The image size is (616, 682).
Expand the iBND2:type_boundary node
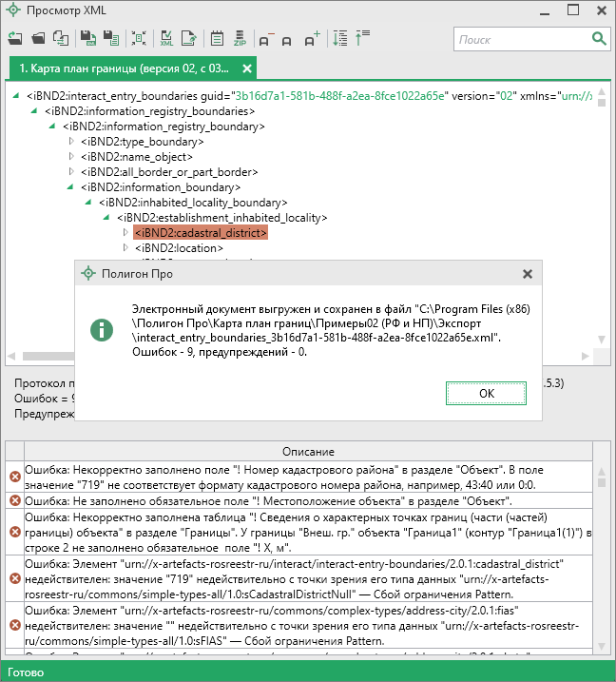coord(70,141)
